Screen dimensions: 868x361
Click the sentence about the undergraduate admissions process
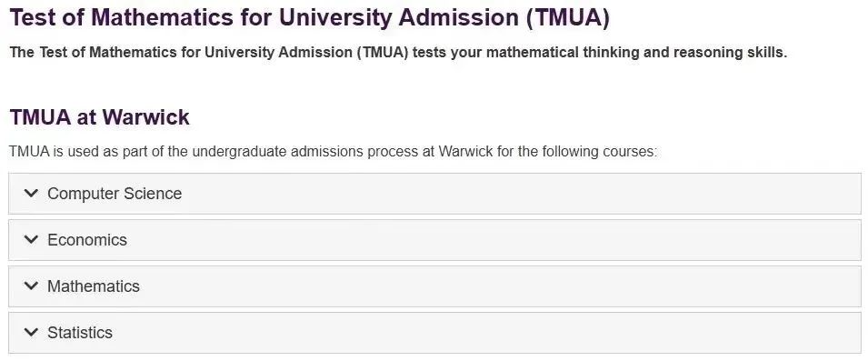point(334,151)
